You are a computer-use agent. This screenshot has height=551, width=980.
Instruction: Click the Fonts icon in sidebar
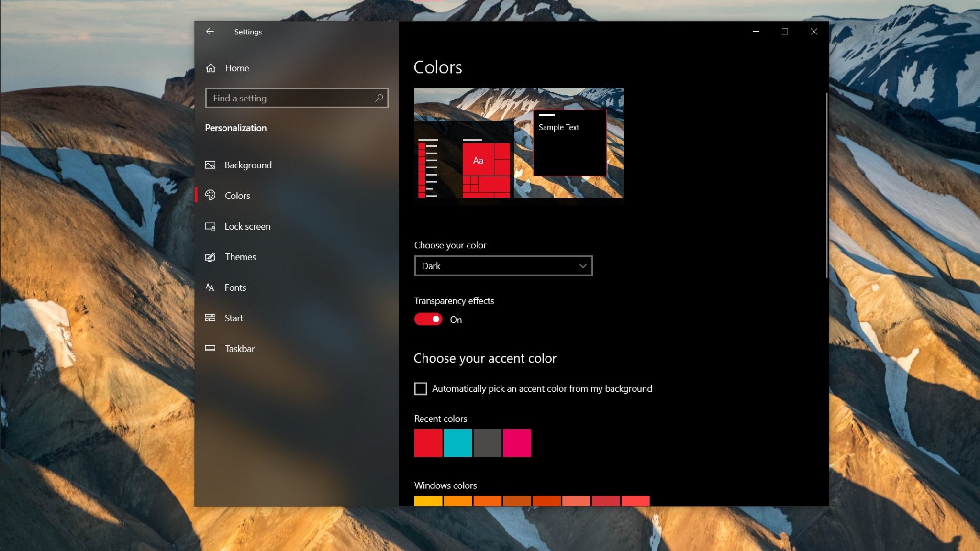pos(210,287)
